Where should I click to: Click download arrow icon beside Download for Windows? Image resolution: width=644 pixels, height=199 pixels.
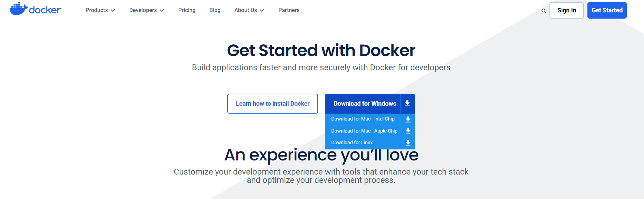click(407, 103)
